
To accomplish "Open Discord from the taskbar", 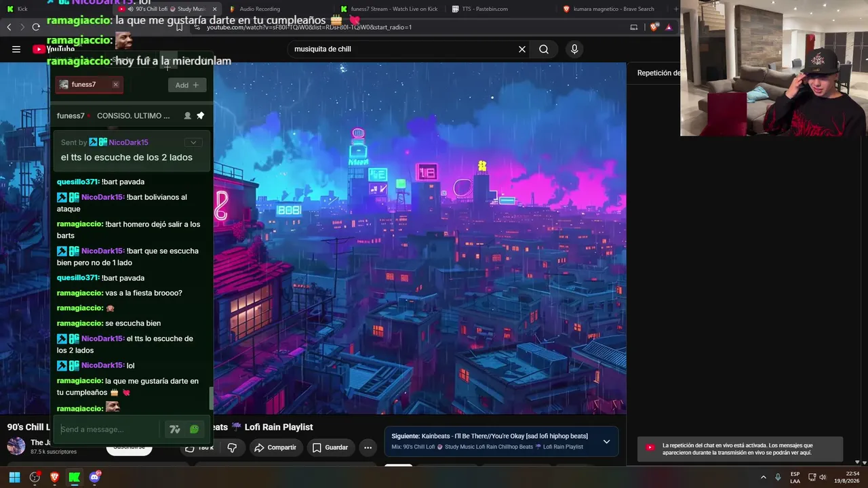I will (94, 477).
